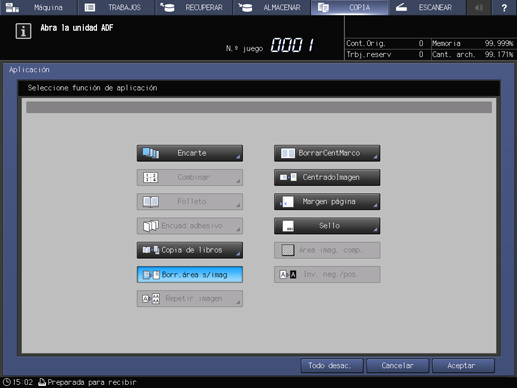
Task: Click the Cant. arch. 99.171% value
Action: pos(499,54)
